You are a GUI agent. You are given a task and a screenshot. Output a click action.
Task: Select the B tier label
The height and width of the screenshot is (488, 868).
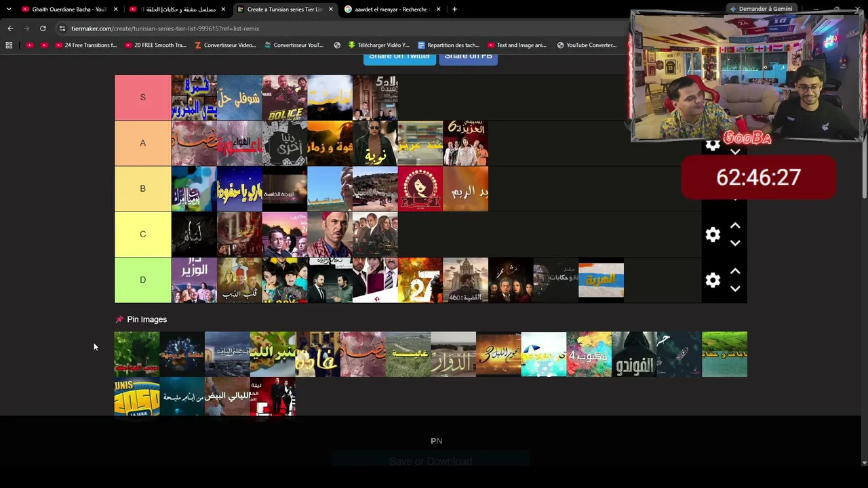click(142, 188)
